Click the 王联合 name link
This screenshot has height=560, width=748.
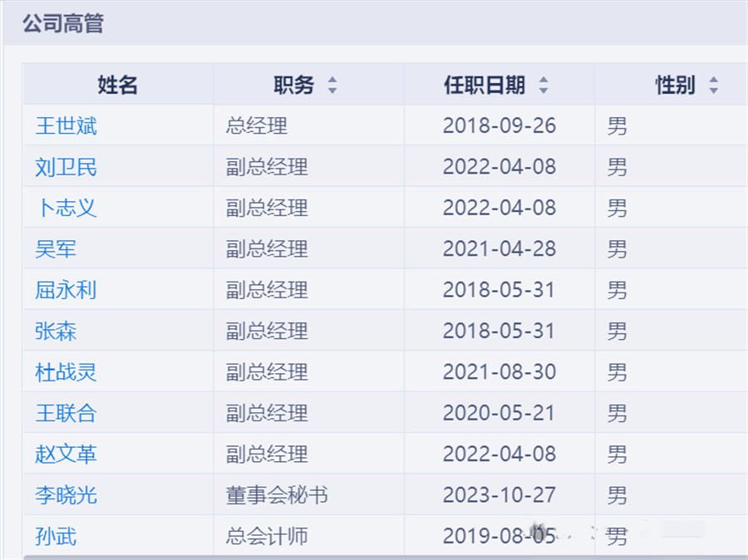66,413
